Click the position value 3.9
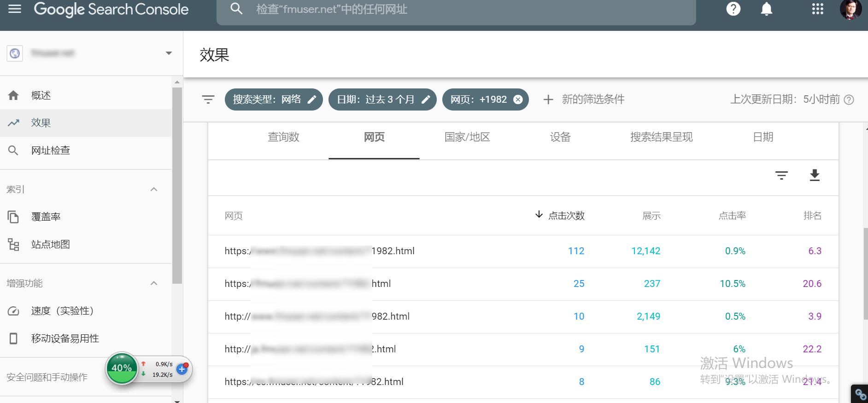Screen dimensions: 868x403 [815, 316]
